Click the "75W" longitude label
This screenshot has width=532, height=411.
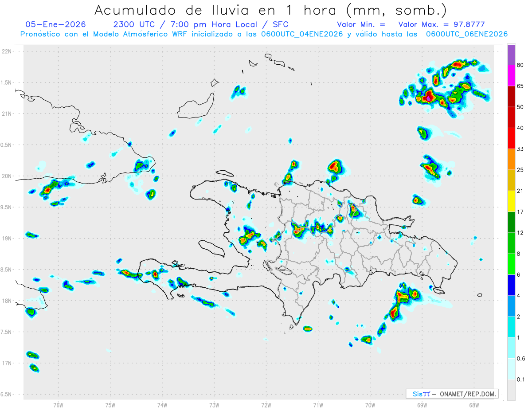click(x=110, y=405)
